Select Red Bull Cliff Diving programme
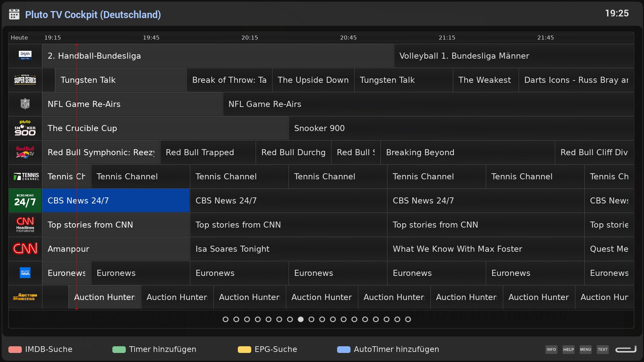This screenshot has height=362, width=644. [x=594, y=152]
